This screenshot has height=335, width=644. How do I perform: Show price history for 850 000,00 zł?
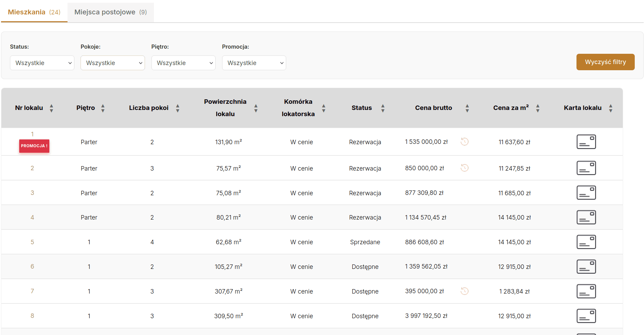[464, 168]
